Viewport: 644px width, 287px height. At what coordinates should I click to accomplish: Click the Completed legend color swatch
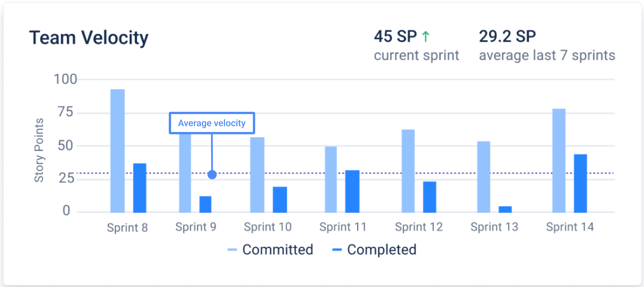click(337, 250)
